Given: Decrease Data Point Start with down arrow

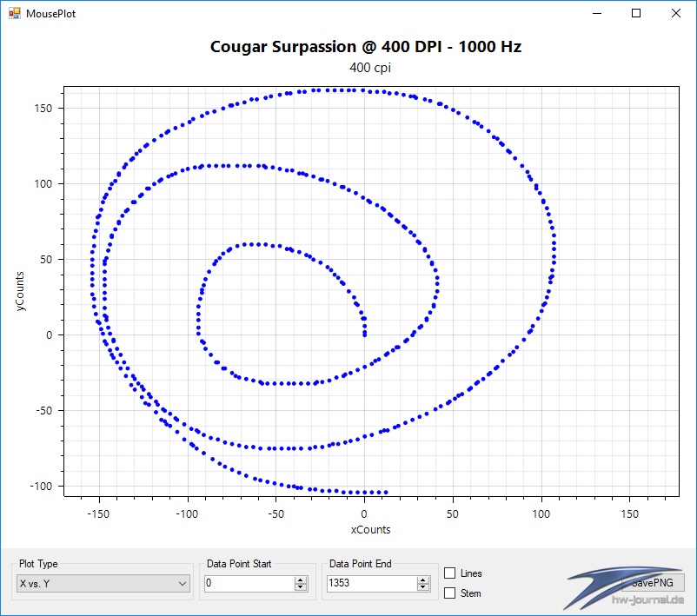Looking at the screenshot, I should (301, 587).
